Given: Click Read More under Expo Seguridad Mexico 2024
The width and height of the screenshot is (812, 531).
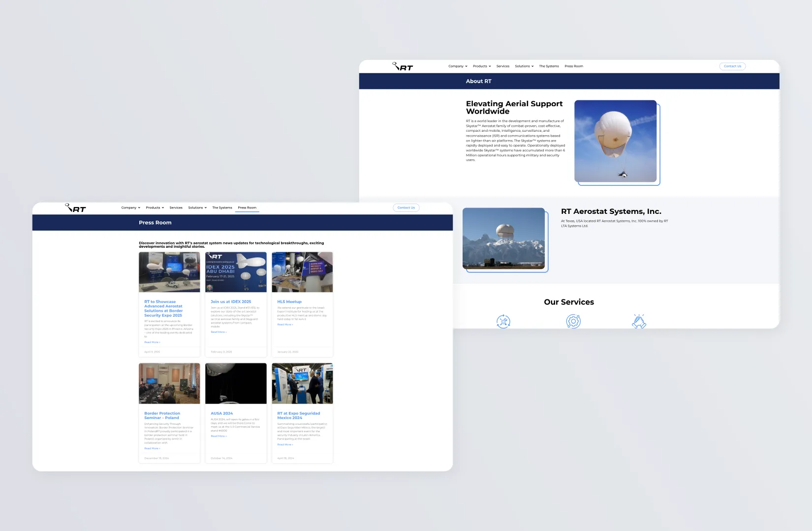Looking at the screenshot, I should tap(285, 444).
